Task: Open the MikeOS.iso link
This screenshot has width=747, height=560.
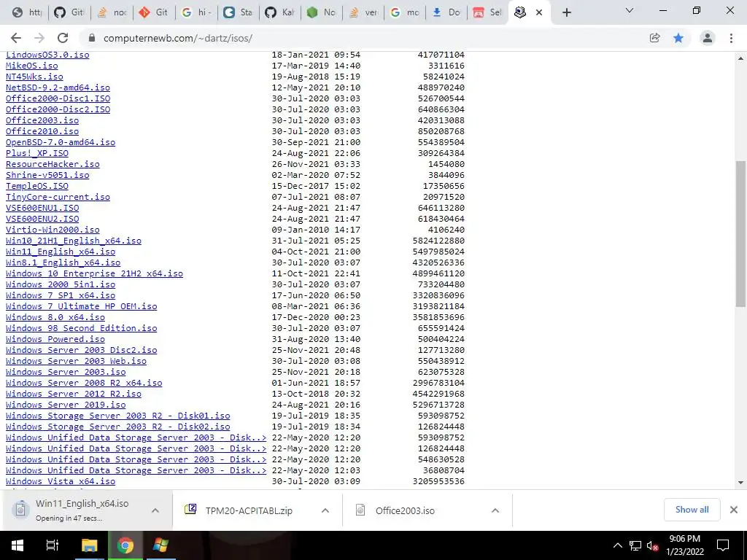Action: [x=32, y=66]
